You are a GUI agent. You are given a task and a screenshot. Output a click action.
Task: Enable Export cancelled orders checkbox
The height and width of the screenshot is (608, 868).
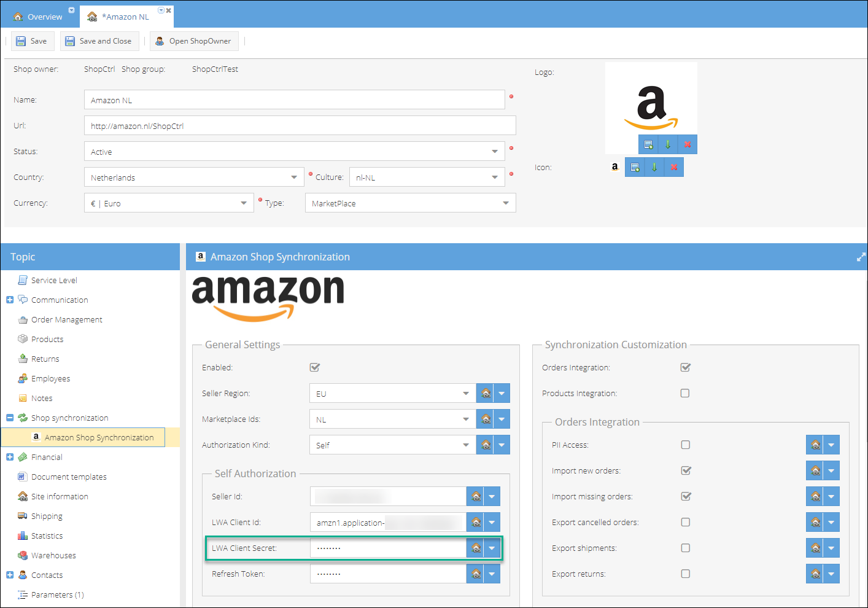click(686, 522)
